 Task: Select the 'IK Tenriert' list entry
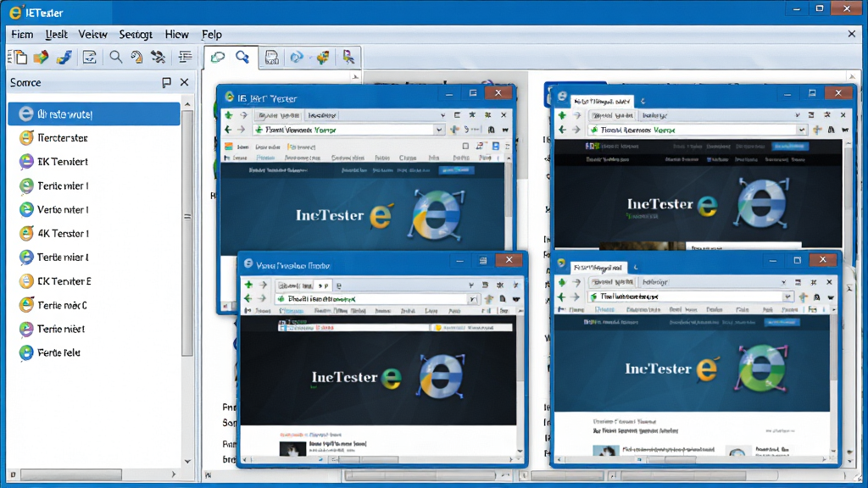coord(94,162)
